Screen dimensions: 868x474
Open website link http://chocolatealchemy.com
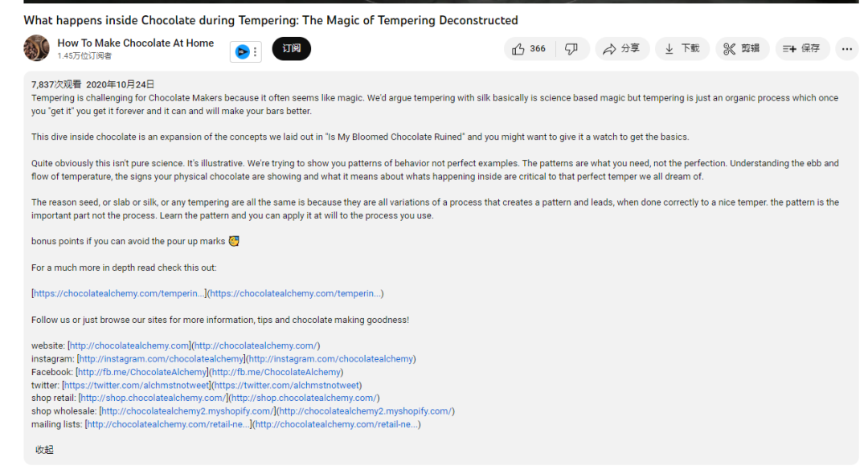coord(129,345)
